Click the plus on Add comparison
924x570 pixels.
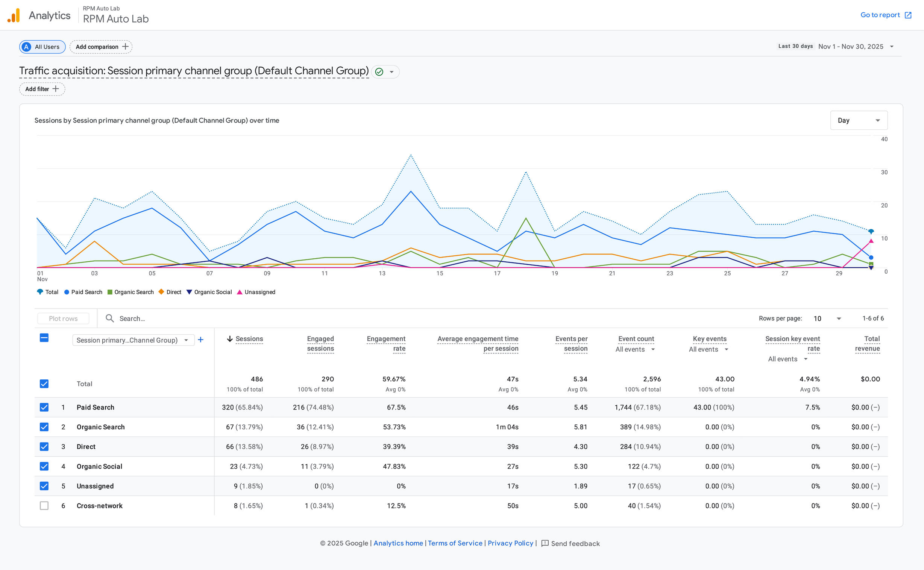[x=126, y=46]
